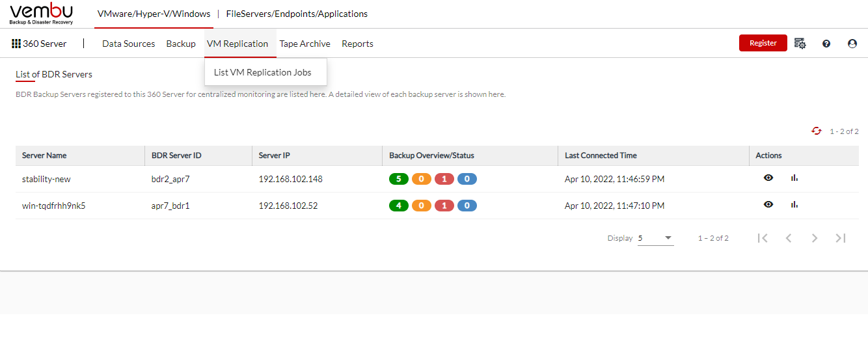
Task: Go to the next page arrow
Action: [x=815, y=238]
